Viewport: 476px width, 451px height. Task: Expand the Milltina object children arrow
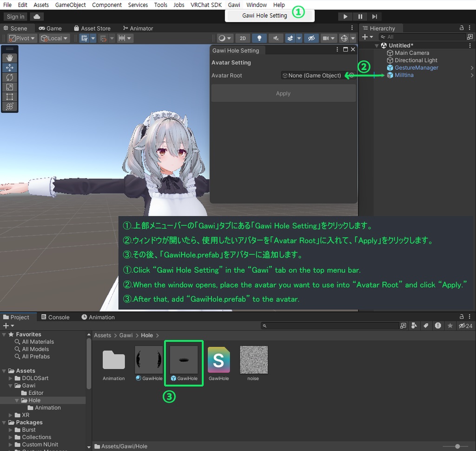(472, 75)
